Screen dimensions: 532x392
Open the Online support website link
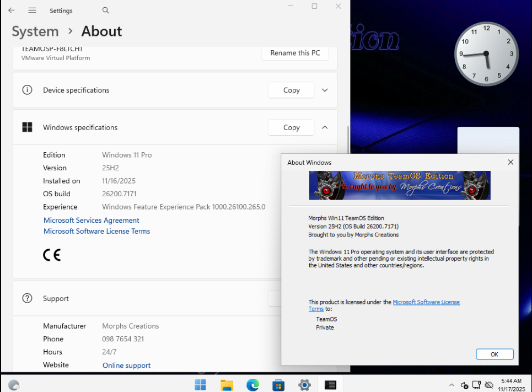click(x=126, y=365)
